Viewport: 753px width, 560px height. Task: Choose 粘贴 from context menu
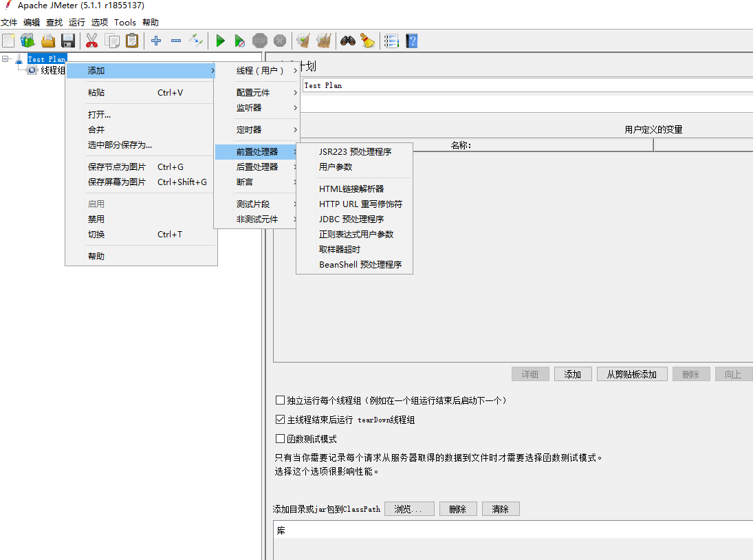click(x=141, y=93)
